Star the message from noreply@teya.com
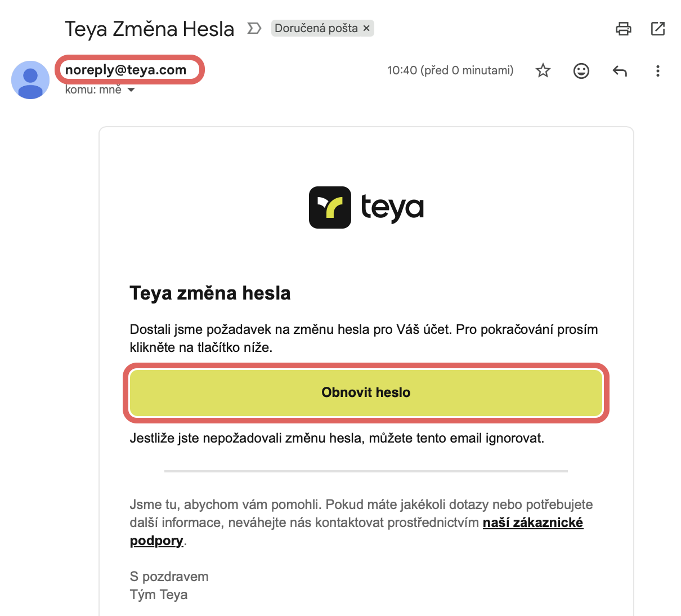Screen dimensions: 681x616 [x=543, y=70]
